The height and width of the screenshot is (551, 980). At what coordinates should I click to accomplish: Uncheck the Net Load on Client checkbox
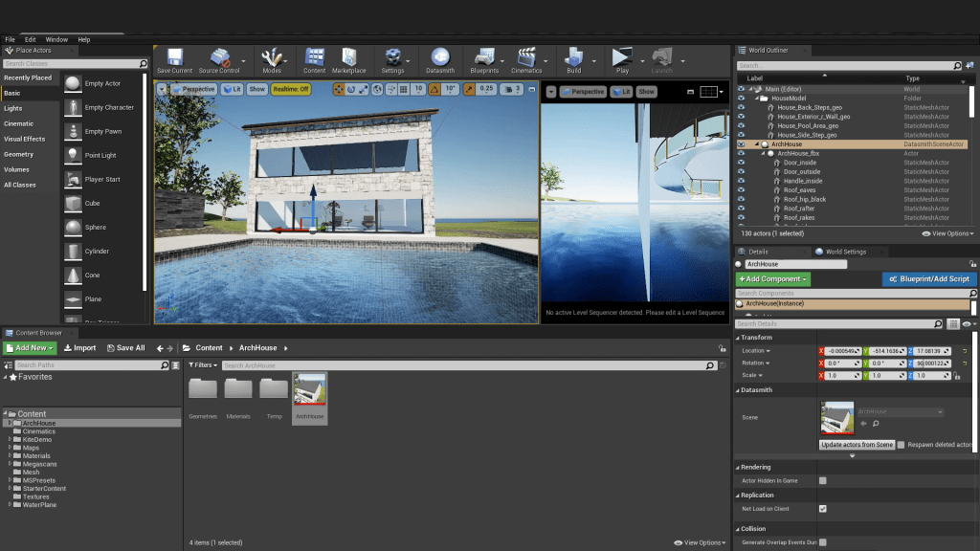tap(822, 509)
